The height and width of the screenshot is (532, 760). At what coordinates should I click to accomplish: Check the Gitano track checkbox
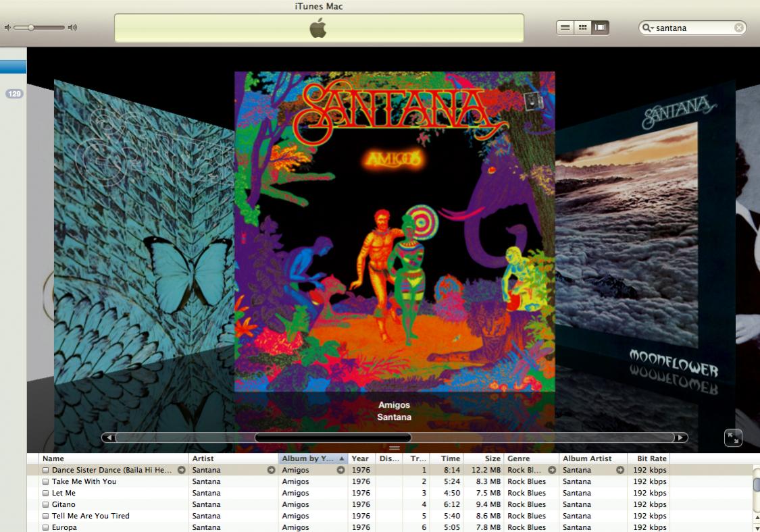pos(45,504)
